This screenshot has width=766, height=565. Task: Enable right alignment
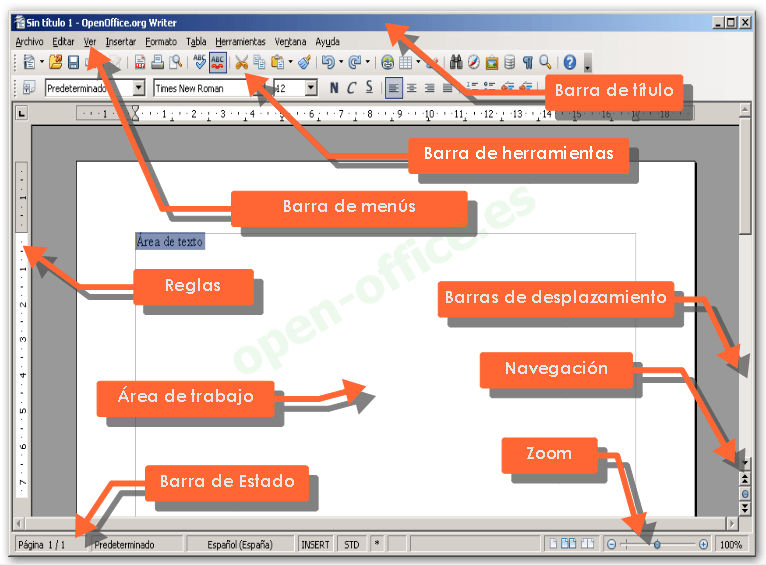429,88
